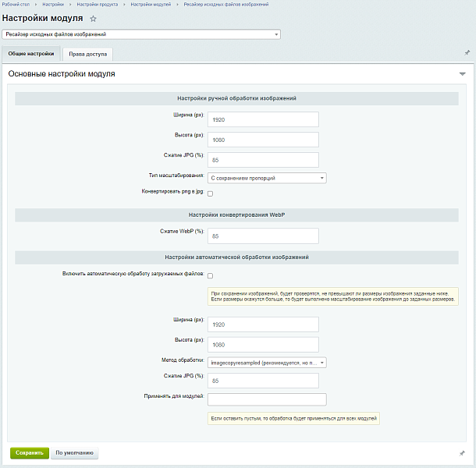Screen dimensions: 476x468
Task: Add page to favorites with star icon
Action: (94, 18)
